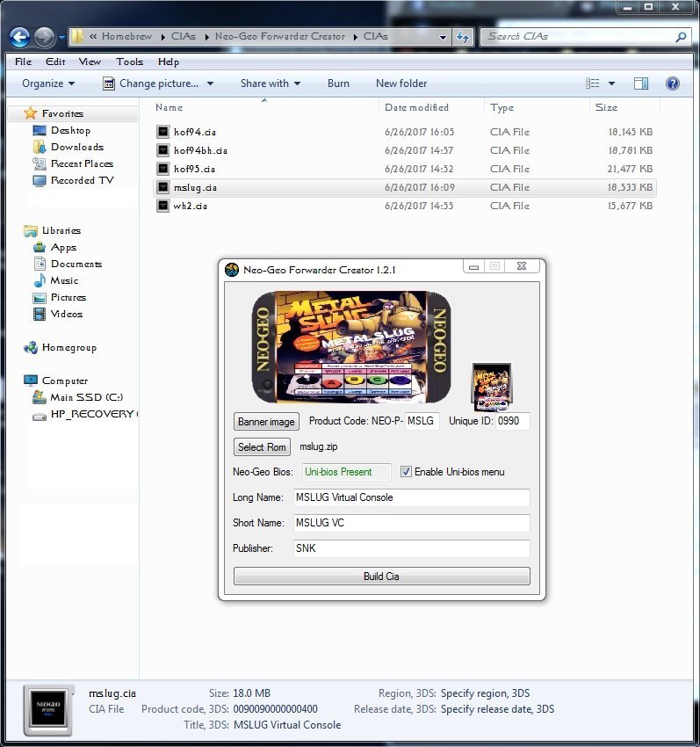Screen dimensions: 700x747
Task: Click the folder icon in the address bar
Action: point(77,36)
